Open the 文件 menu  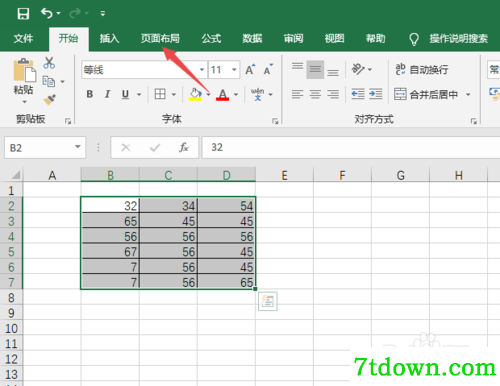click(23, 39)
